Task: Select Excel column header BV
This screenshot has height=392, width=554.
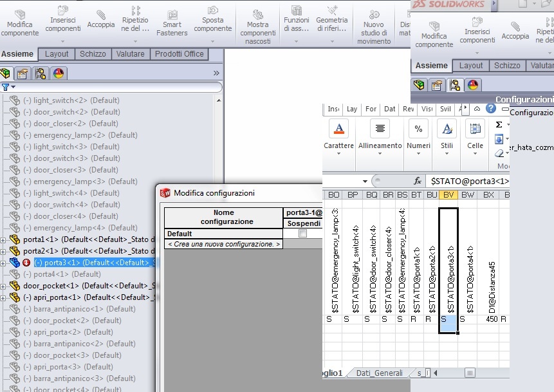Action: point(448,195)
